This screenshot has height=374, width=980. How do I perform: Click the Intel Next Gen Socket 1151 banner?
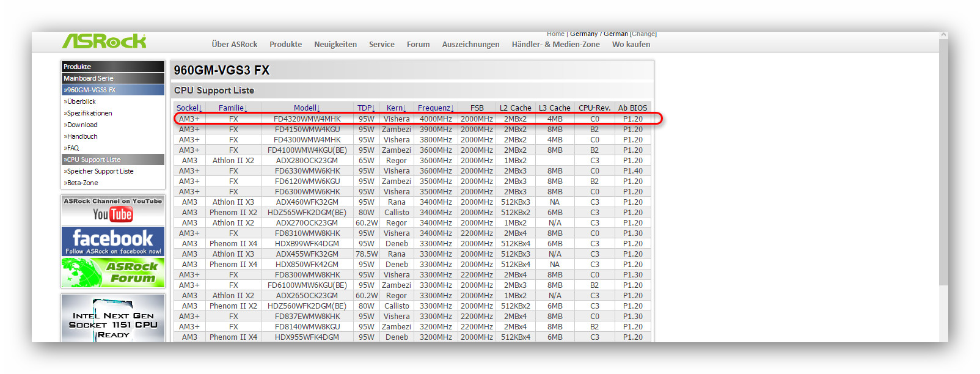click(x=113, y=318)
